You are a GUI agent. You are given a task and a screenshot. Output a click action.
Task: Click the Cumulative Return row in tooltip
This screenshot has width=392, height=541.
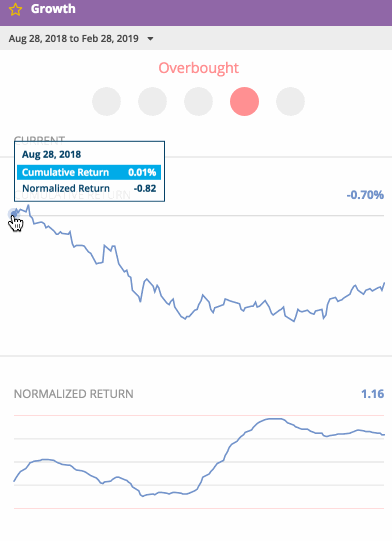coord(89,172)
